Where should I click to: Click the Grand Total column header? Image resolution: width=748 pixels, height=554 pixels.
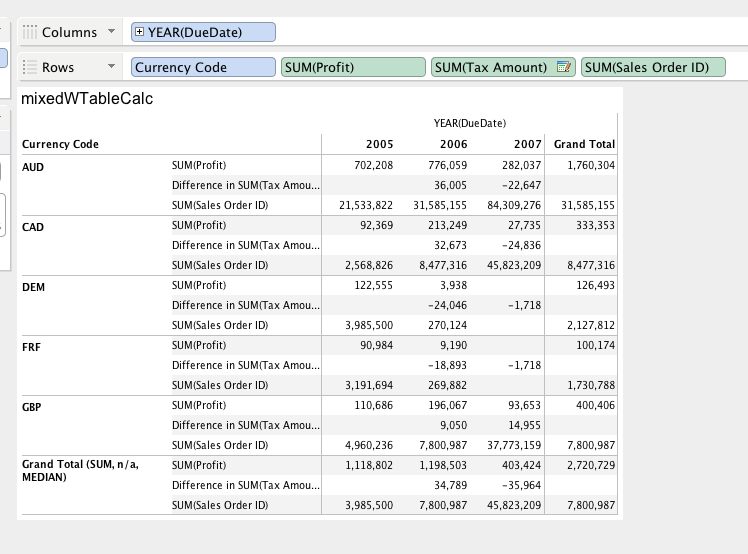(x=584, y=145)
